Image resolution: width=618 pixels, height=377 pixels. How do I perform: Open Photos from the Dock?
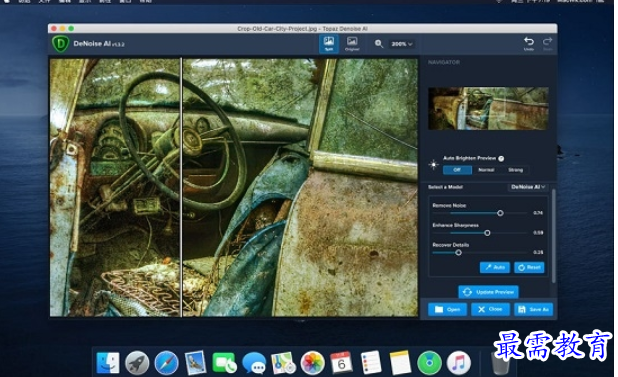point(313,362)
